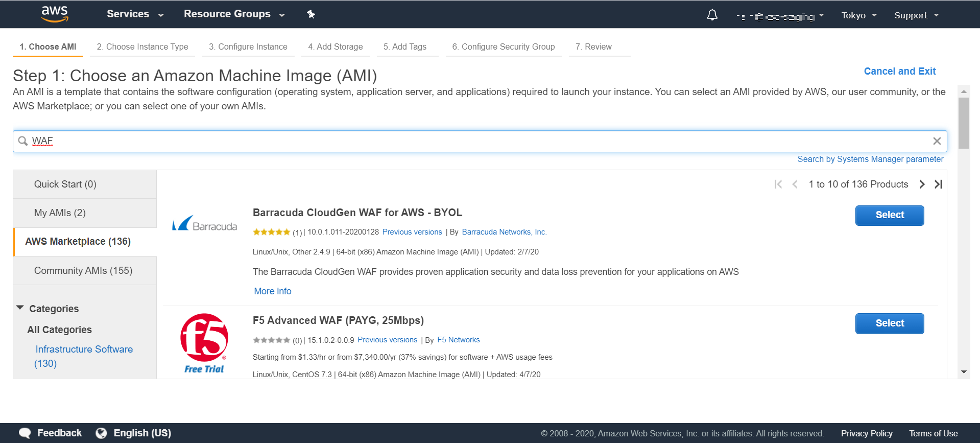980x443 pixels.
Task: Click the AMI search input field
Action: click(x=480, y=141)
